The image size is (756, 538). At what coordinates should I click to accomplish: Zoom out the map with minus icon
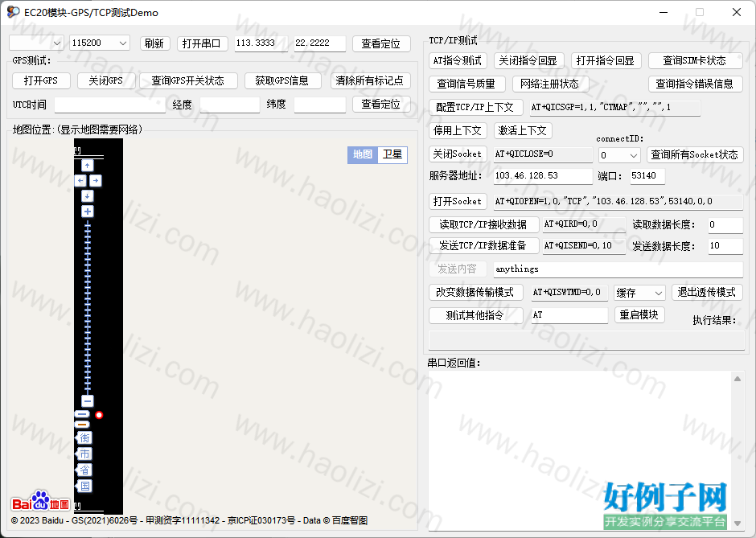click(88, 400)
